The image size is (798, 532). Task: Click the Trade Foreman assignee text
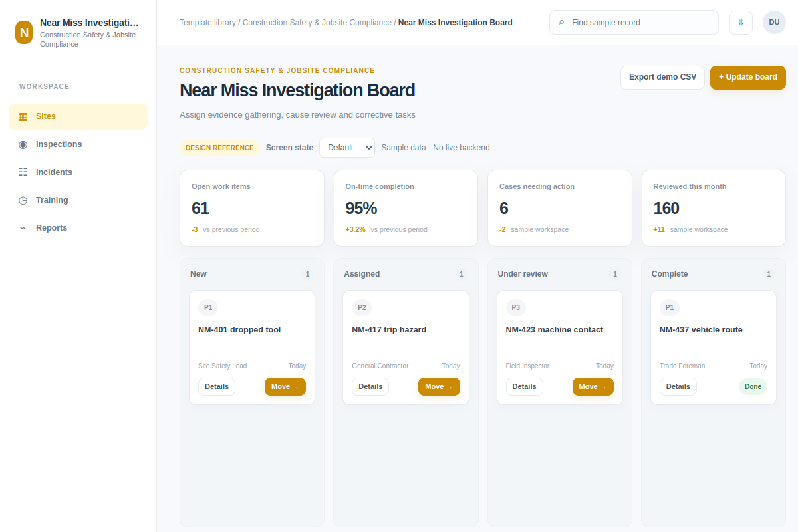(682, 366)
